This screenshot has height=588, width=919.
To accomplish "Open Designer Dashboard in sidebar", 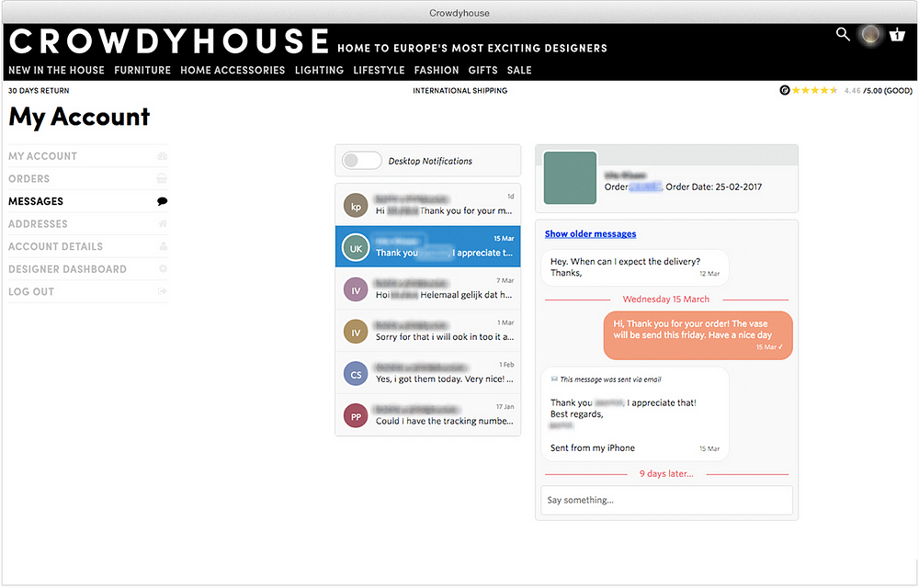I will point(88,269).
